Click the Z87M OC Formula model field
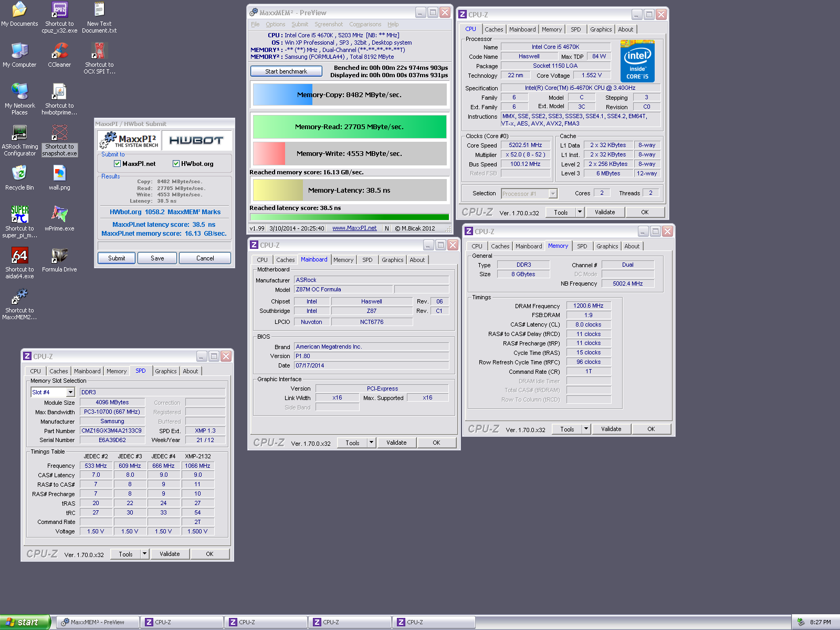840x630 pixels. (x=343, y=289)
